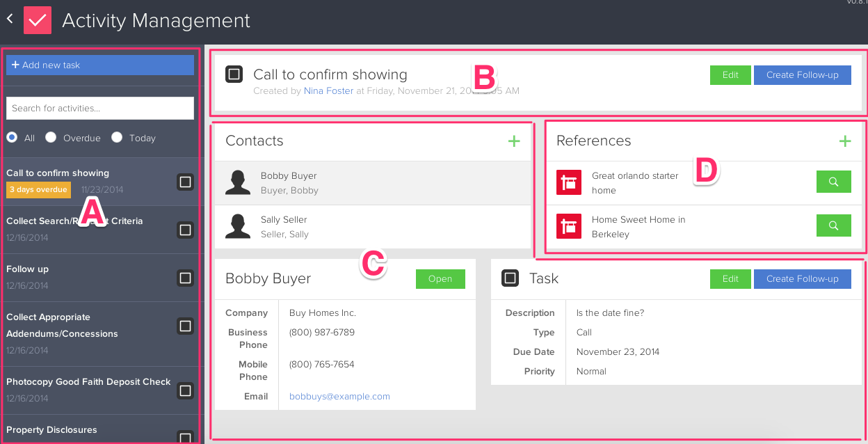This screenshot has height=444, width=868.
Task: Click Bobby Buyer's avatar icon
Action: click(238, 182)
